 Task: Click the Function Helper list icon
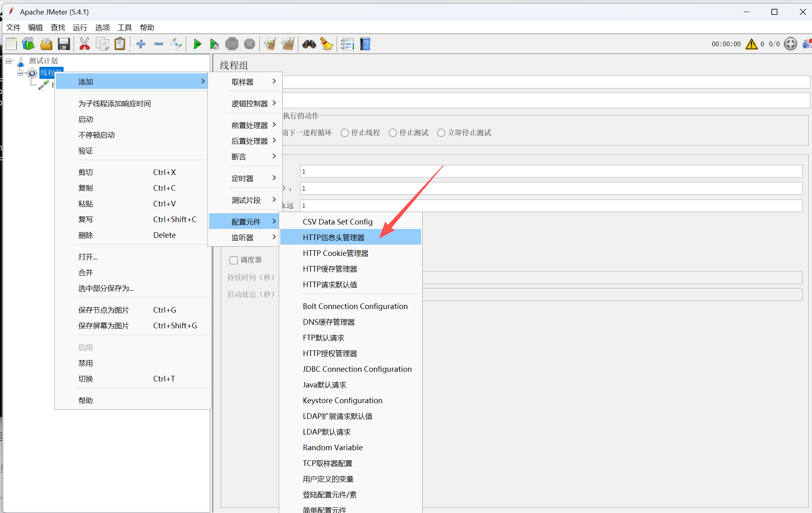point(347,44)
